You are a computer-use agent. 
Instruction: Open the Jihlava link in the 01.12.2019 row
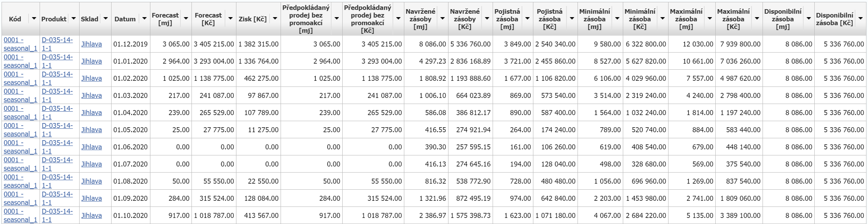pos(91,44)
